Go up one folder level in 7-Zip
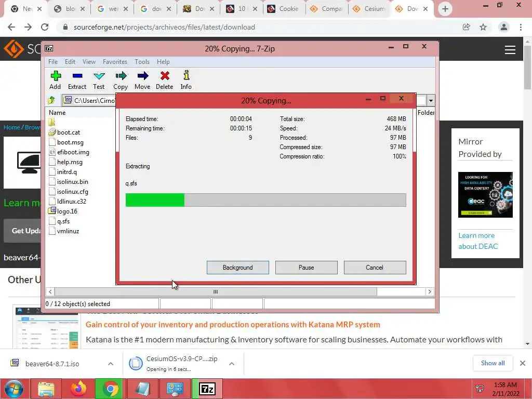This screenshot has width=532, height=399. pyautogui.click(x=51, y=100)
